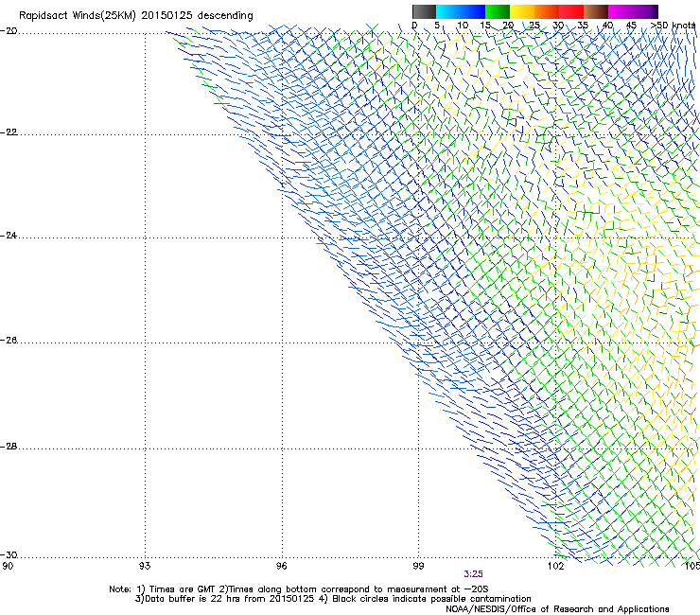
Task: Select the '-26' latitude axis label
Action: [x=9, y=341]
